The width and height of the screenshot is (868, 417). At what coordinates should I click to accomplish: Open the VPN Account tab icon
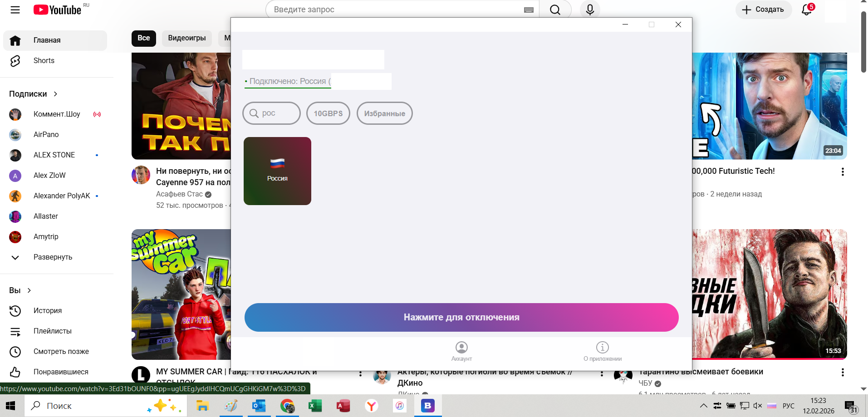click(461, 348)
